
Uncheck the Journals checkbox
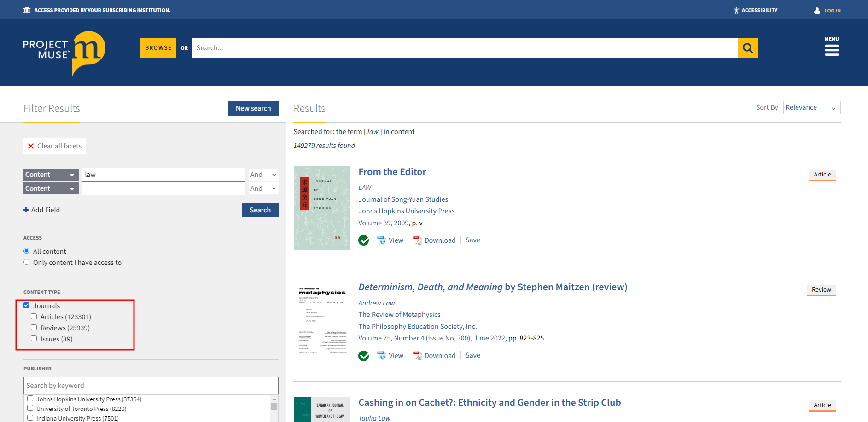point(27,305)
